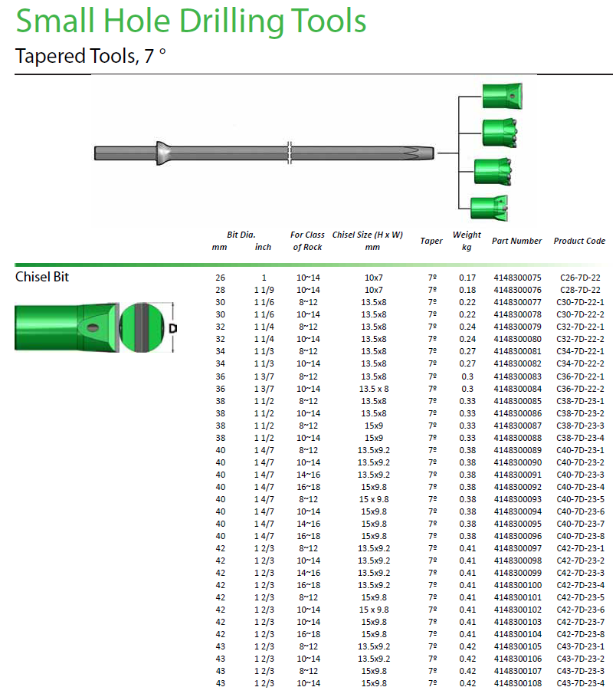
Task: Click the Weight kg column header
Action: click(467, 241)
